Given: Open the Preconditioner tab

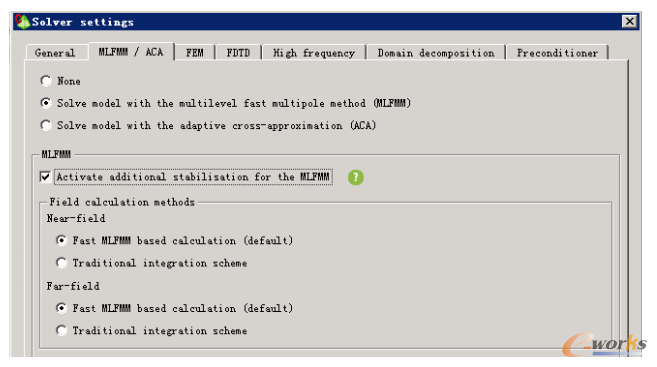Looking at the screenshot, I should point(557,53).
